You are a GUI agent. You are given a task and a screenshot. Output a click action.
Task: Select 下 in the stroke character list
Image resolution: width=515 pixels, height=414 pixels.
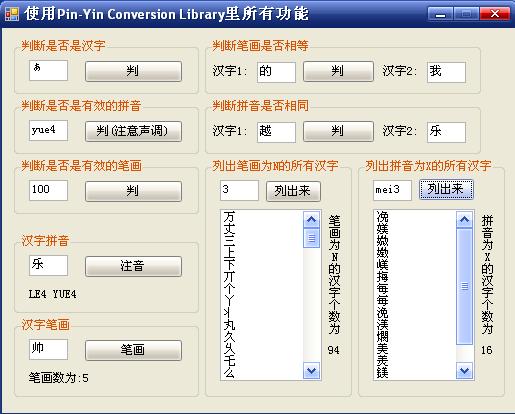tap(229, 264)
